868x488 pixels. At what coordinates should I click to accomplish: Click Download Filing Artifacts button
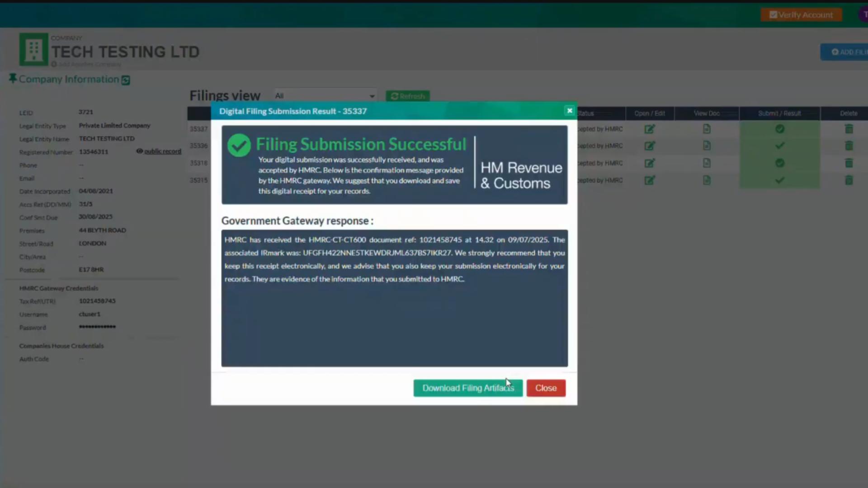click(x=467, y=388)
